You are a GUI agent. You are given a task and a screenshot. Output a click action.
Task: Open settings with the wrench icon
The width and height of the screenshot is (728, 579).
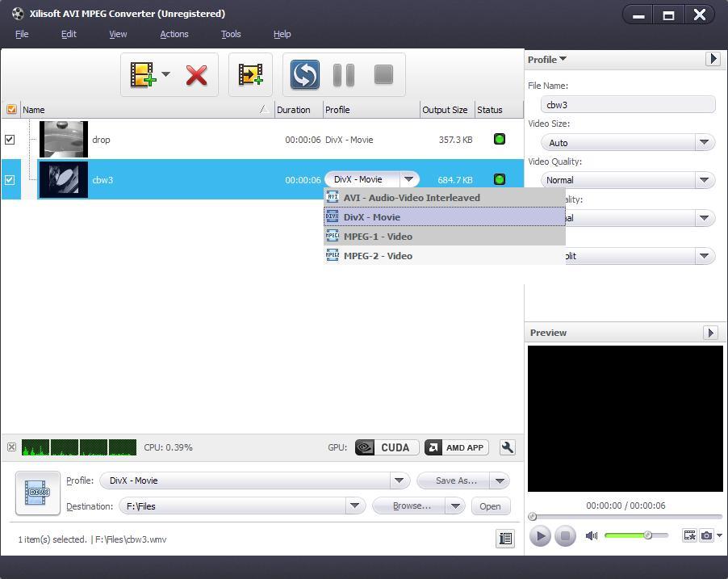coord(508,447)
